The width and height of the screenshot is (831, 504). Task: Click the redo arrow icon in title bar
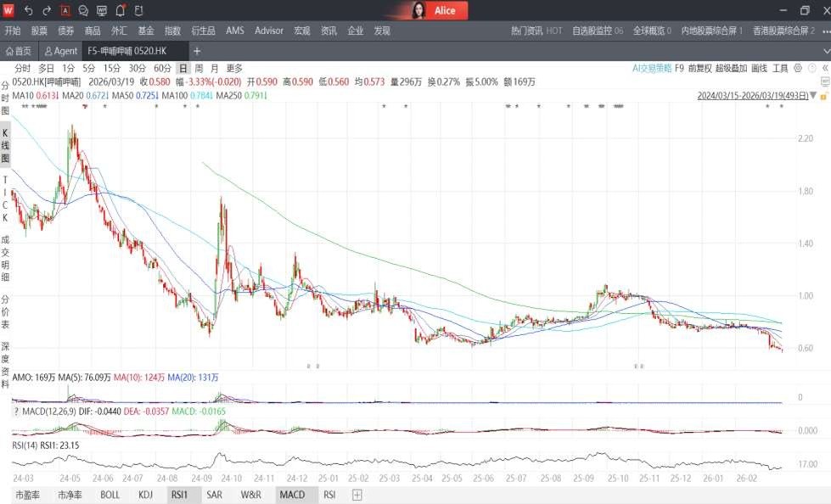pyautogui.click(x=47, y=11)
